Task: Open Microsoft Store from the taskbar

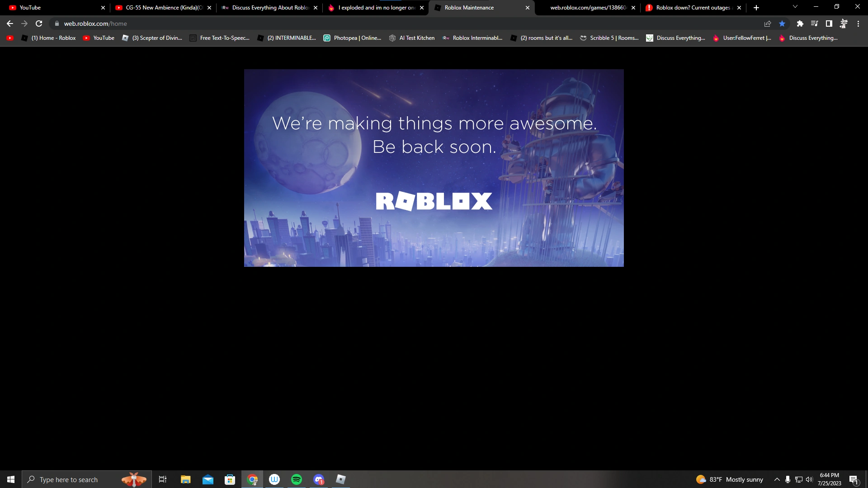Action: tap(230, 479)
